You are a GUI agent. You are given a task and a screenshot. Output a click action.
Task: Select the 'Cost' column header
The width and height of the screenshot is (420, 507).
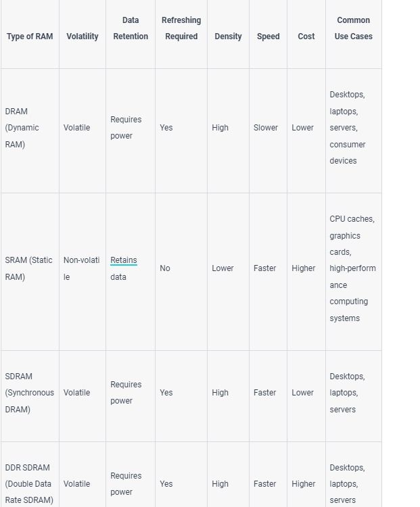[x=306, y=37]
